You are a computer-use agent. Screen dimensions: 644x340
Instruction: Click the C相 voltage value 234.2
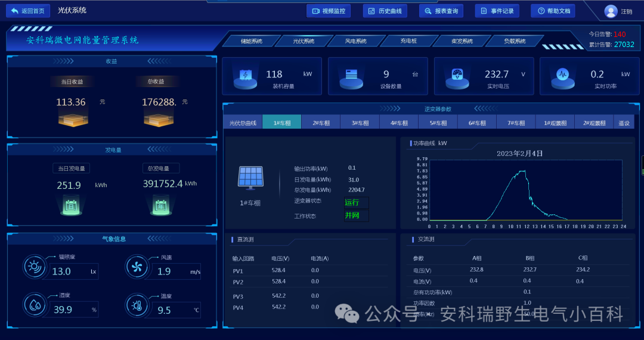coord(583,270)
